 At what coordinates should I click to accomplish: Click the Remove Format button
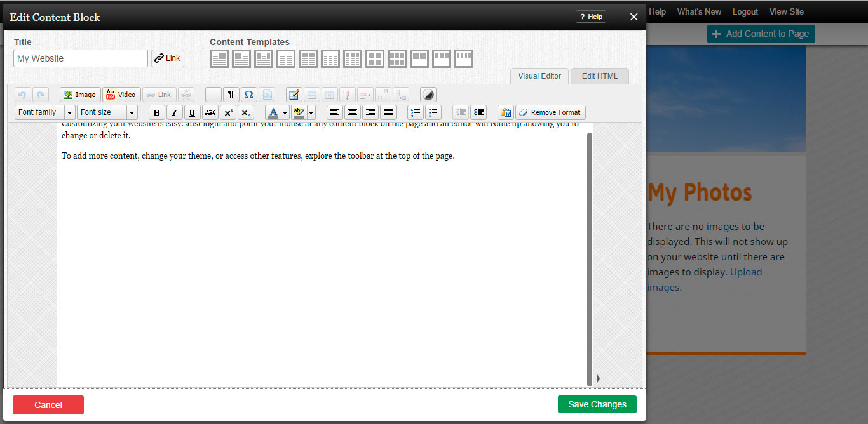pyautogui.click(x=550, y=112)
